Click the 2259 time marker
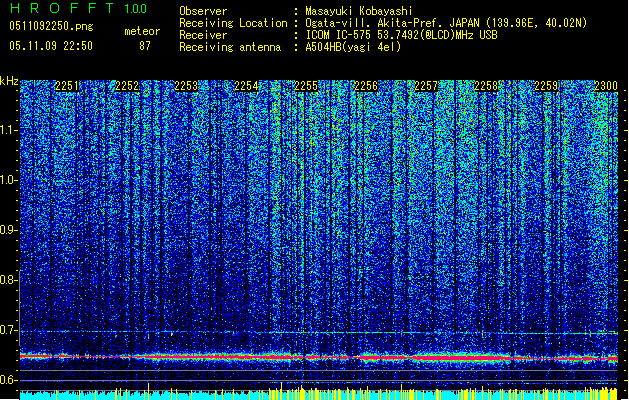 [x=546, y=86]
